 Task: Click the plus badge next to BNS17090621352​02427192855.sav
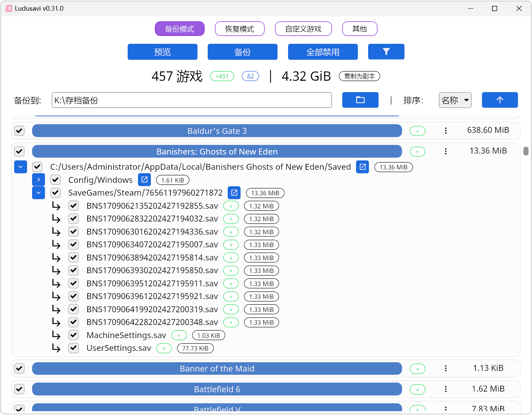pos(231,206)
